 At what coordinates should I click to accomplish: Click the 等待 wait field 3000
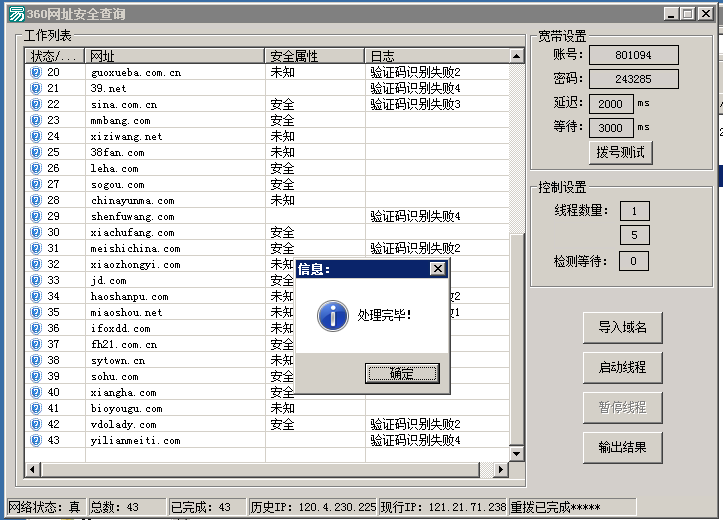pyautogui.click(x=611, y=128)
